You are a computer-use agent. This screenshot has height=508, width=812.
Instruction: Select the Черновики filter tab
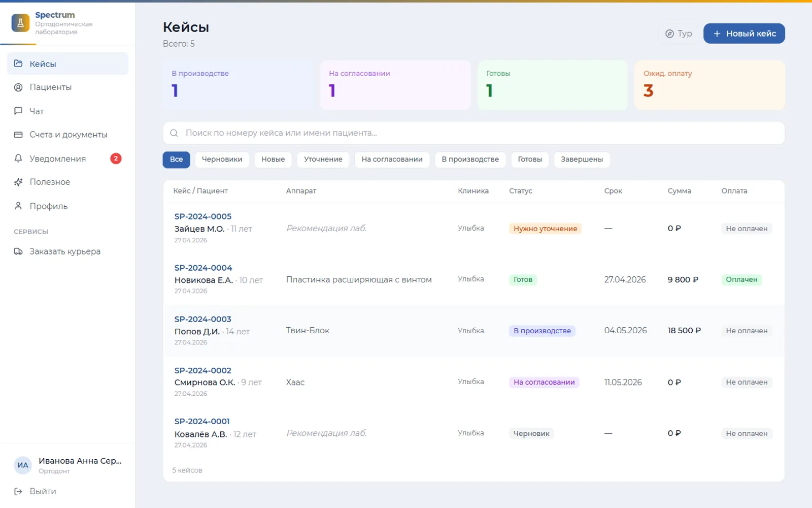[x=222, y=160]
